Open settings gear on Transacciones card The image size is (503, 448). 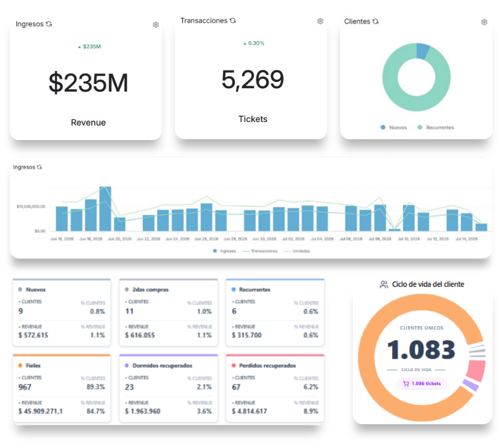pos(320,21)
